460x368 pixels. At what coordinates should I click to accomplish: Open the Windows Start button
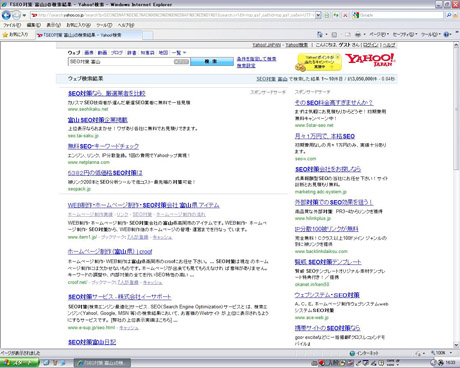tap(19, 363)
